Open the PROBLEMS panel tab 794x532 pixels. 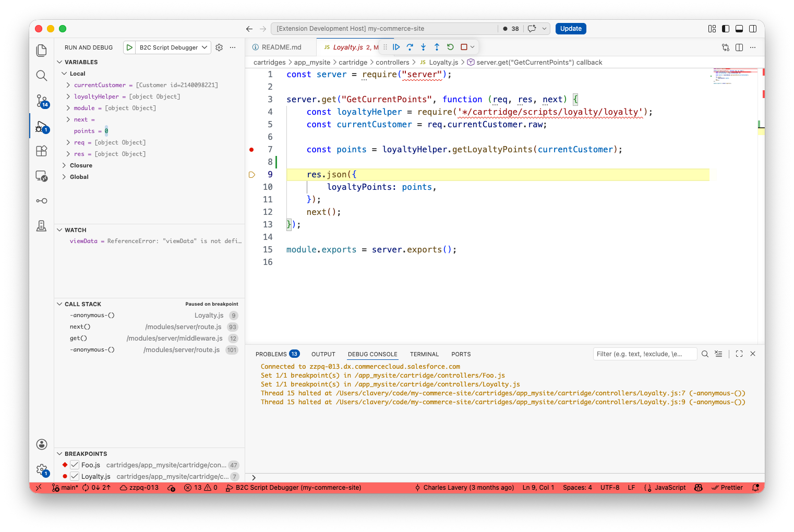click(277, 354)
